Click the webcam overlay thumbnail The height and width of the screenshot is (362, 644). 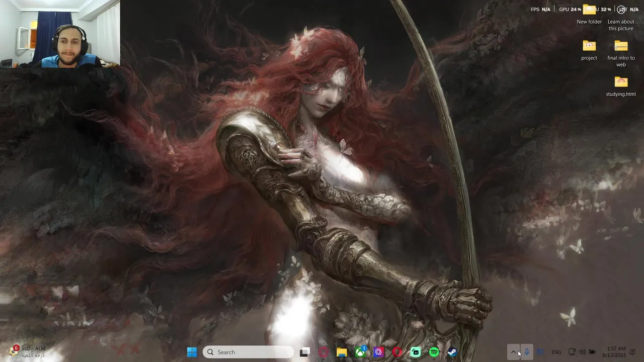click(x=60, y=34)
